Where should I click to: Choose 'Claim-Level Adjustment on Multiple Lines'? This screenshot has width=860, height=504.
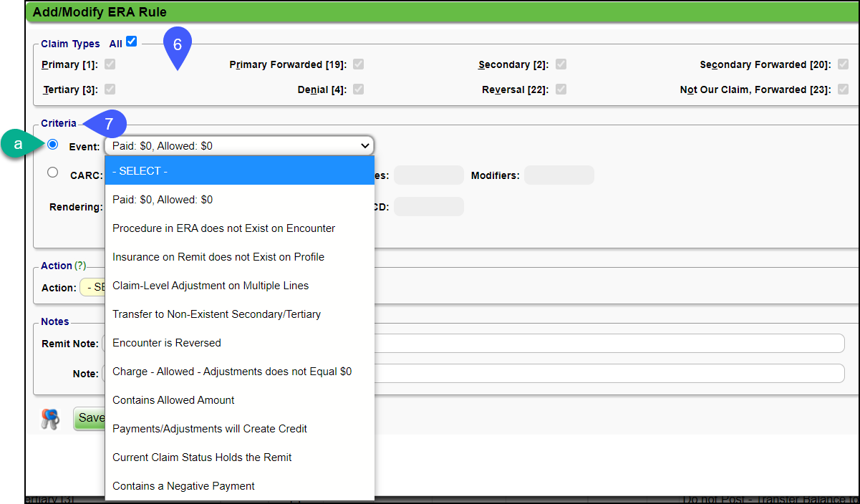239,286
